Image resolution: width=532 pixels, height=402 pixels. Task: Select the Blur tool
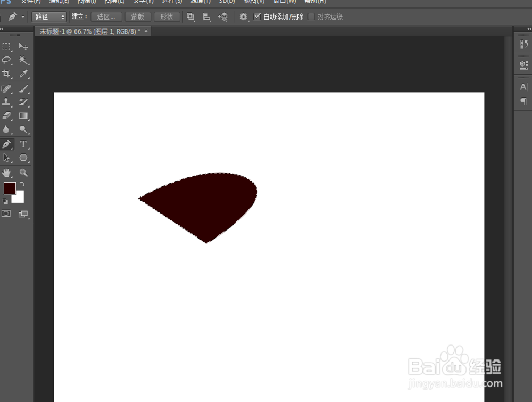point(6,129)
